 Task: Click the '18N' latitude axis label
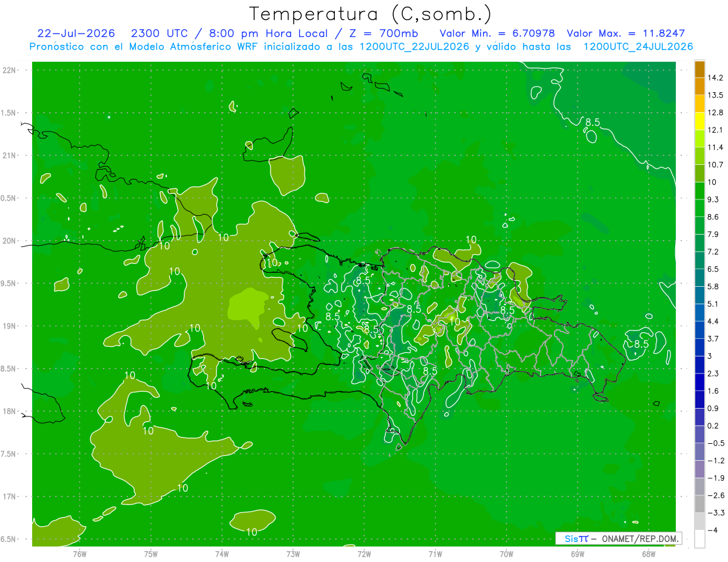(x=10, y=412)
